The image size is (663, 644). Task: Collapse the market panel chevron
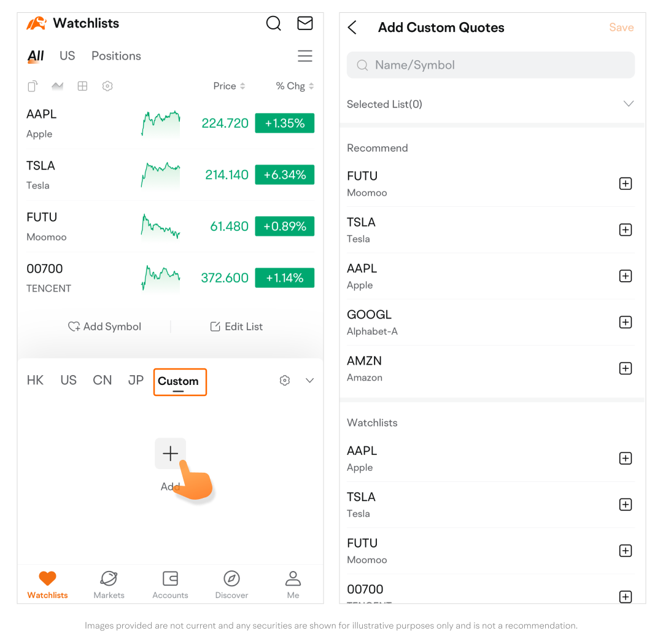[x=310, y=381]
